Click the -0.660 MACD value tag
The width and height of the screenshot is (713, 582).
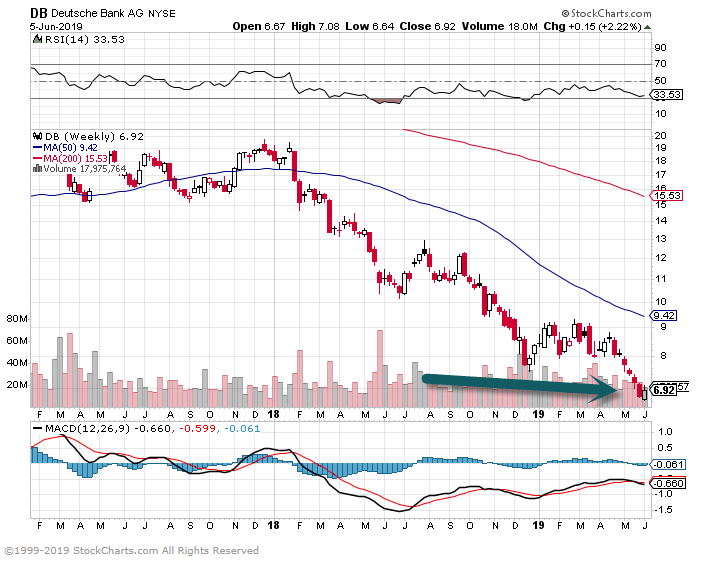point(668,483)
